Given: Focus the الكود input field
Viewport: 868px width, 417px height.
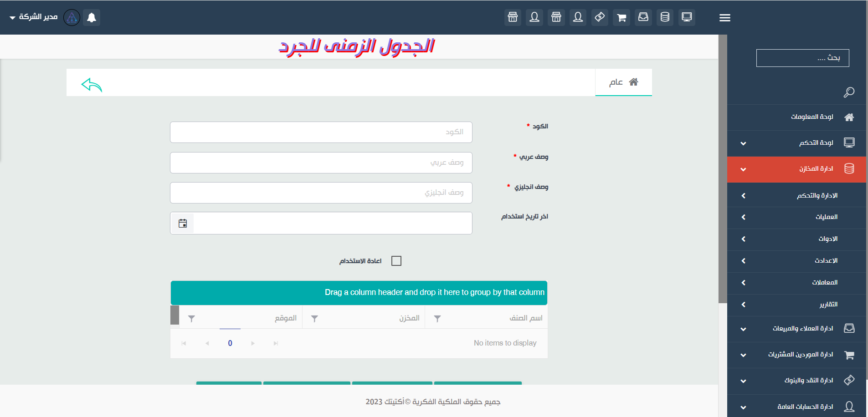Looking at the screenshot, I should click(321, 132).
